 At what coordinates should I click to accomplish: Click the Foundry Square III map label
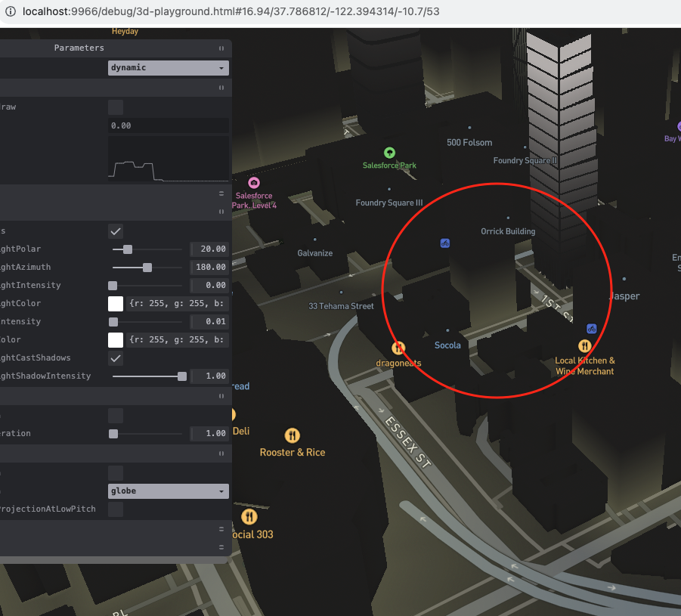388,203
